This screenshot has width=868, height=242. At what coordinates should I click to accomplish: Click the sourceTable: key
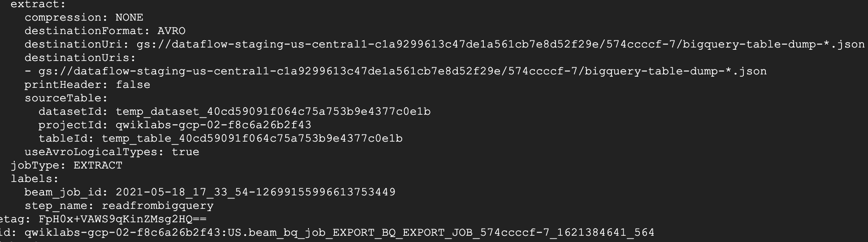(x=66, y=98)
